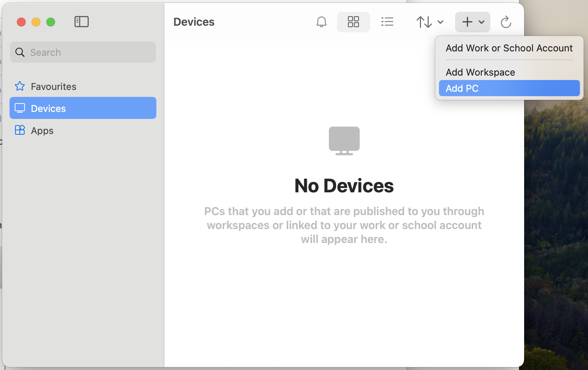Select Devices in sidebar
This screenshot has height=370, width=588.
coord(48,108)
